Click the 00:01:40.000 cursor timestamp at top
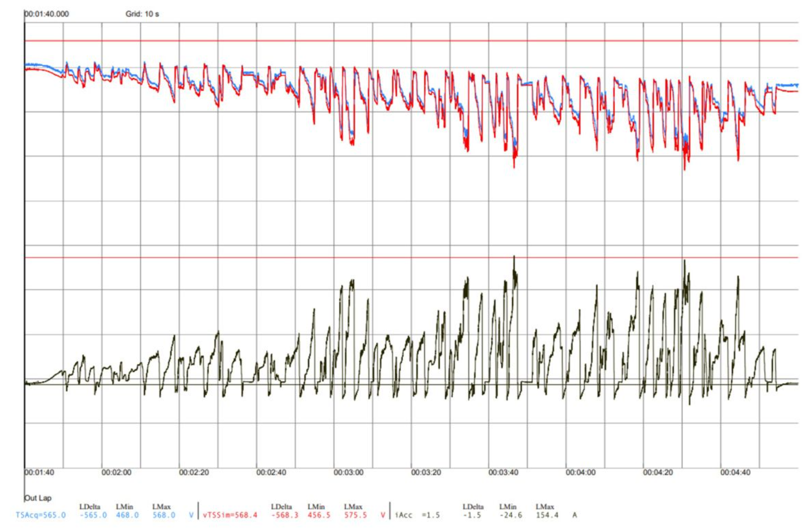This screenshot has width=812, height=530. tap(47, 14)
